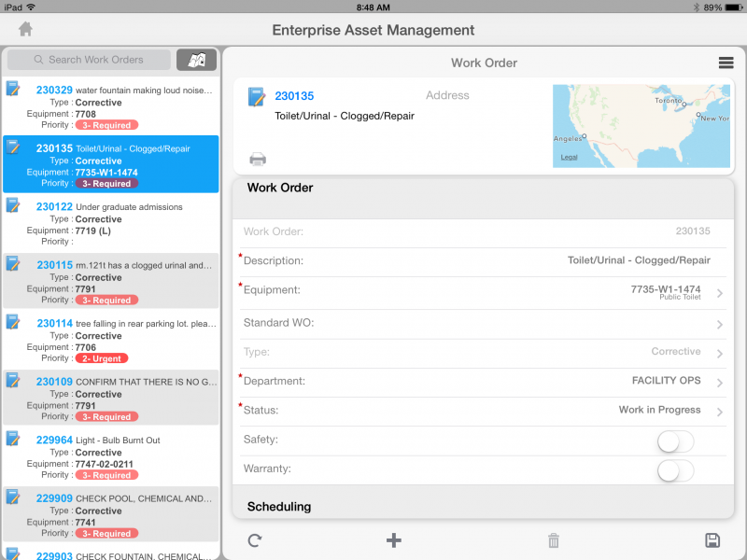747x560 pixels.
Task: Select the highlighted 230135 Toilet/Urinal row
Action: pos(110,164)
